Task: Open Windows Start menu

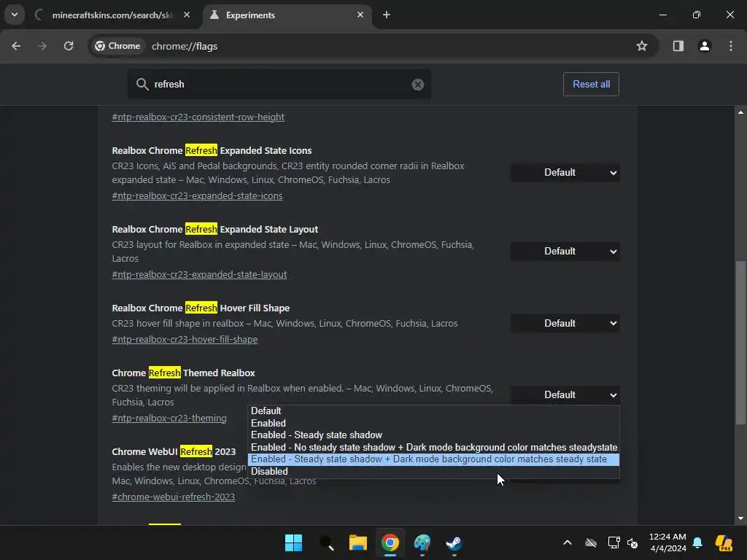Action: [x=293, y=542]
